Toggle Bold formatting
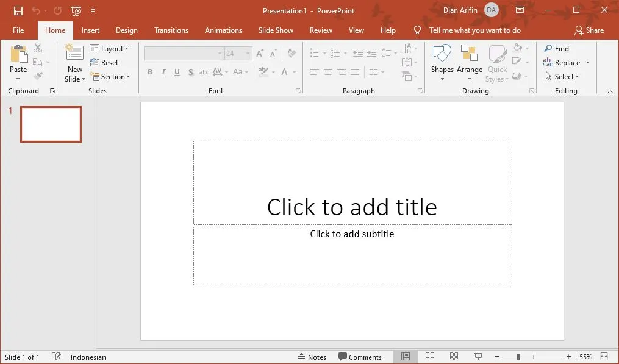The height and width of the screenshot is (364, 619). tap(150, 72)
